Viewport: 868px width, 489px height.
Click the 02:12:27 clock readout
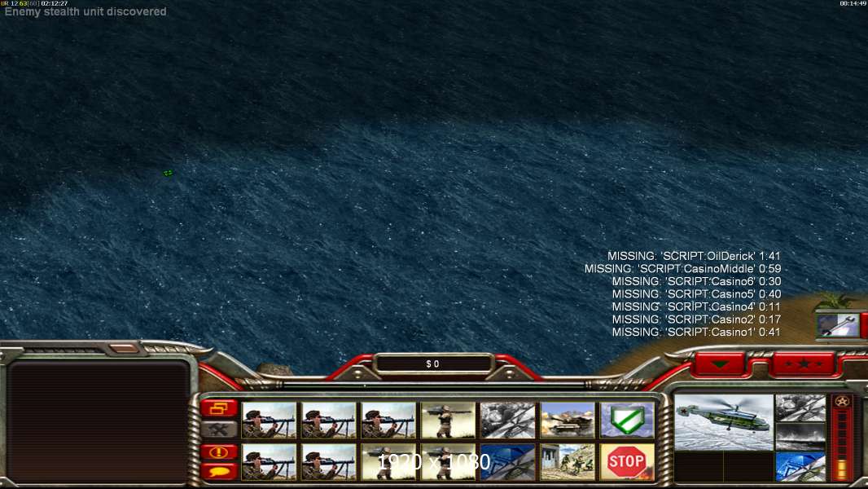(55, 3)
